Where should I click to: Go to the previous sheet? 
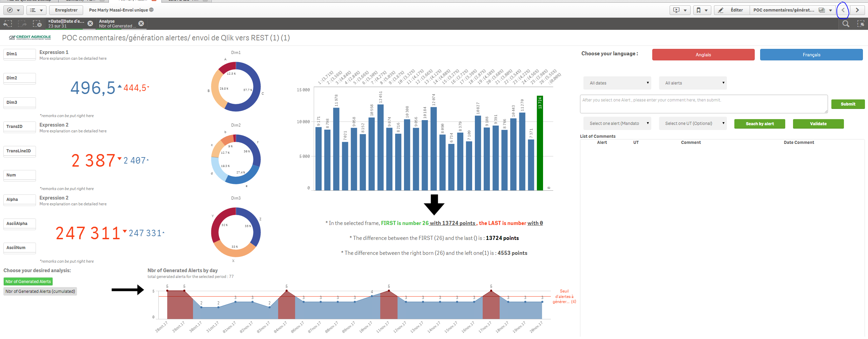pyautogui.click(x=843, y=10)
